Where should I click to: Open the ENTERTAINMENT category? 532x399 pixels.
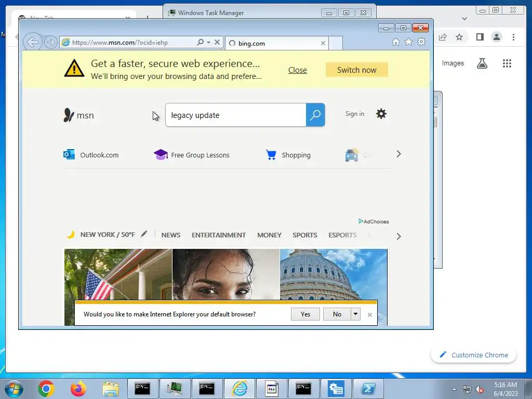tap(219, 235)
